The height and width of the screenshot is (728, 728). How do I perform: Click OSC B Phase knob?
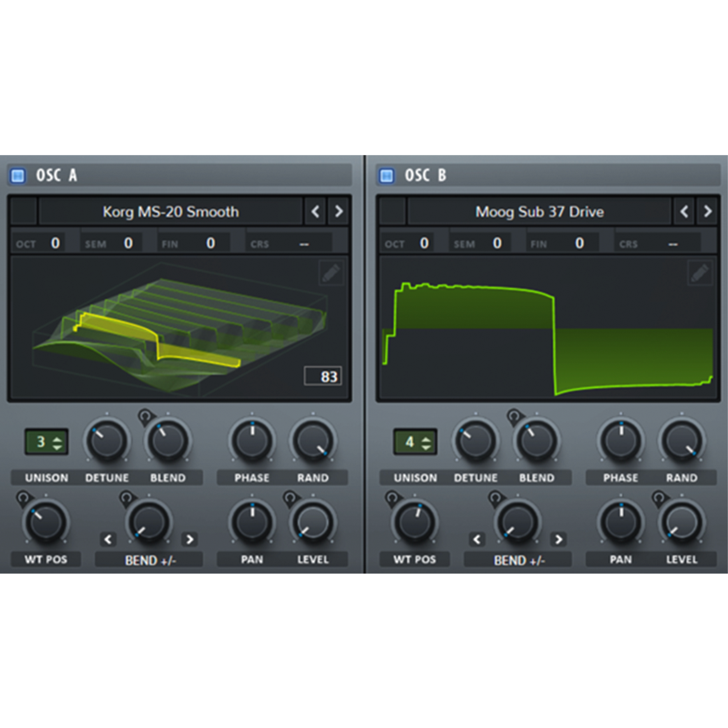[621, 440]
